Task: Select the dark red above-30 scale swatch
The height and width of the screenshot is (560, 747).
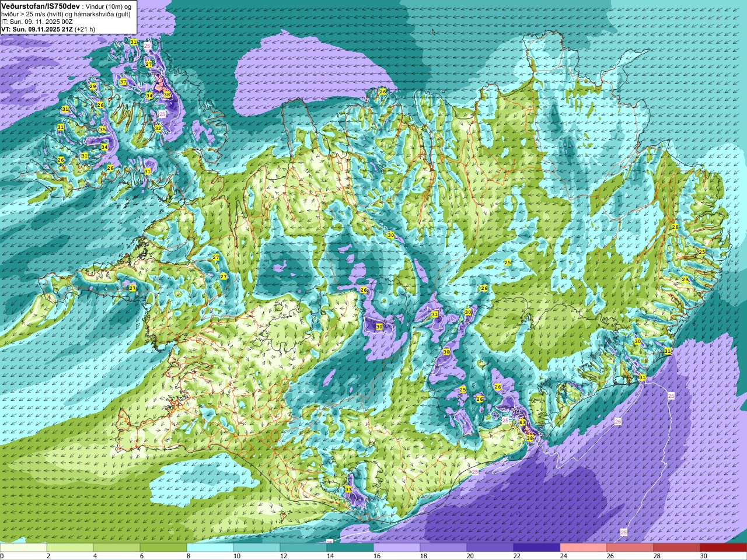Action: pyautogui.click(x=724, y=548)
